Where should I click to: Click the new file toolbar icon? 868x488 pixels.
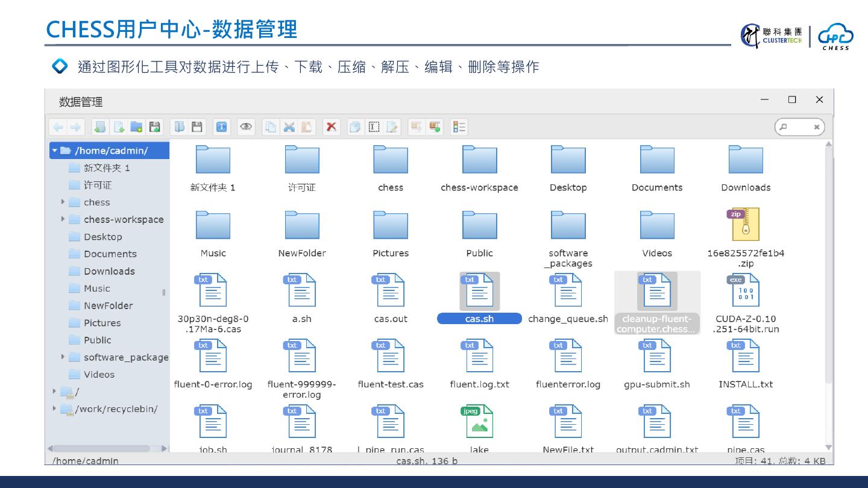coord(119,127)
